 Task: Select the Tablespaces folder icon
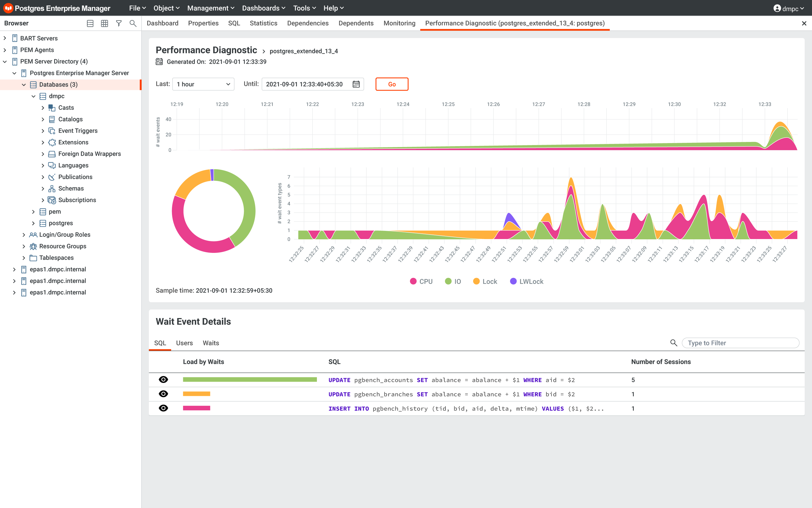pyautogui.click(x=33, y=258)
